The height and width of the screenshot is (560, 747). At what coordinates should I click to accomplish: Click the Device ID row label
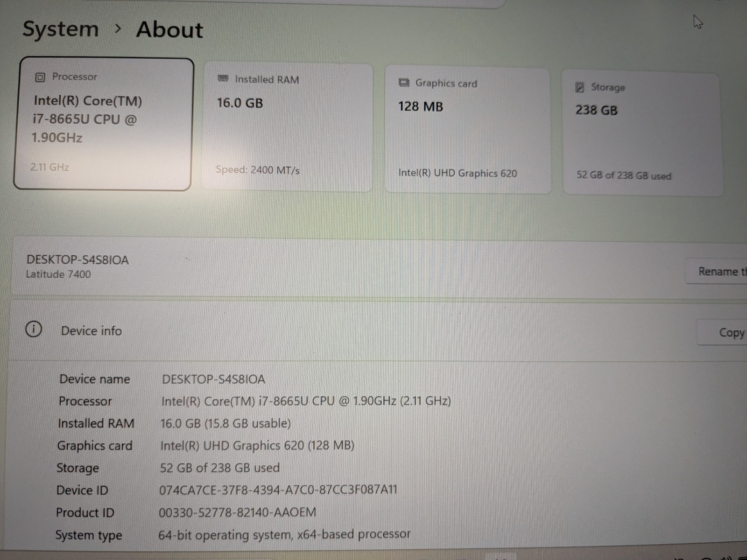pos(82,490)
